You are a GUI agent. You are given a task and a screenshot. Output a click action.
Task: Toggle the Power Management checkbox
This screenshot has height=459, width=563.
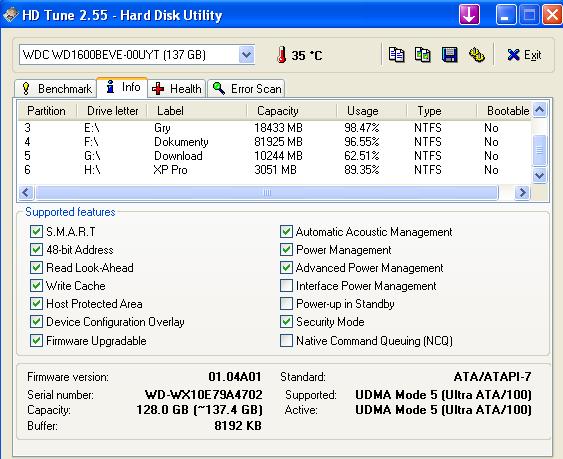[x=286, y=250]
